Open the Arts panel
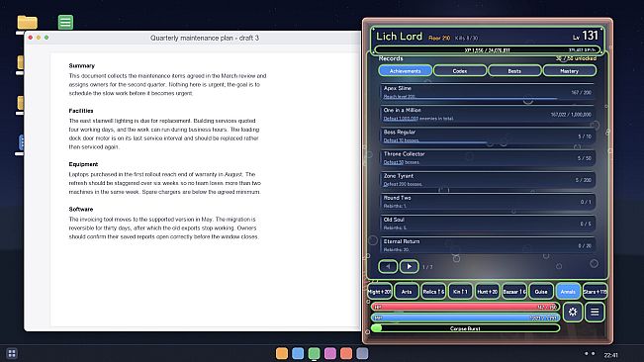 [x=407, y=292]
